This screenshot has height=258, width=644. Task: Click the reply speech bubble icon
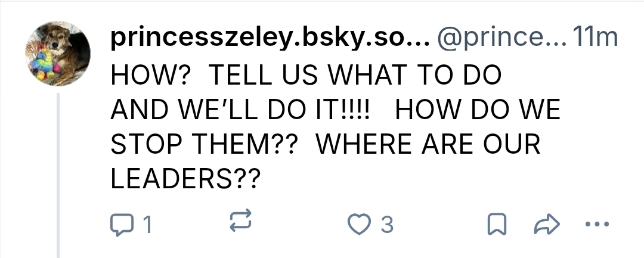[122, 225]
